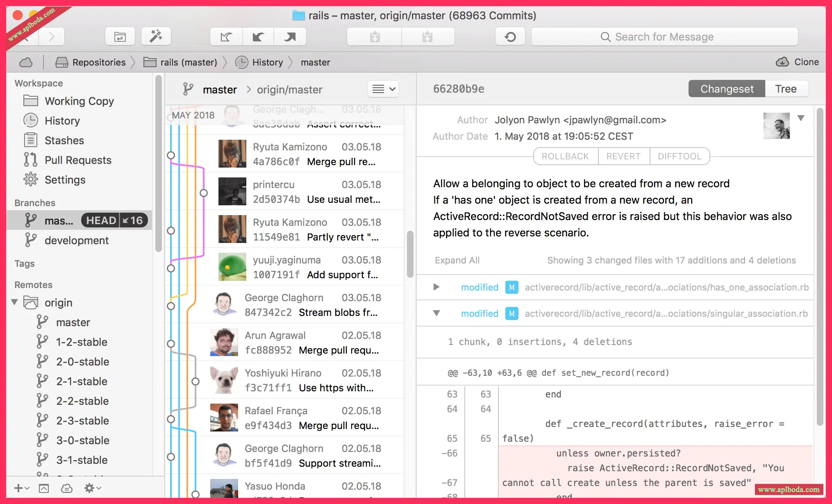The height and width of the screenshot is (504, 832).
Task: Open the quick open window icon
Action: pos(120,37)
